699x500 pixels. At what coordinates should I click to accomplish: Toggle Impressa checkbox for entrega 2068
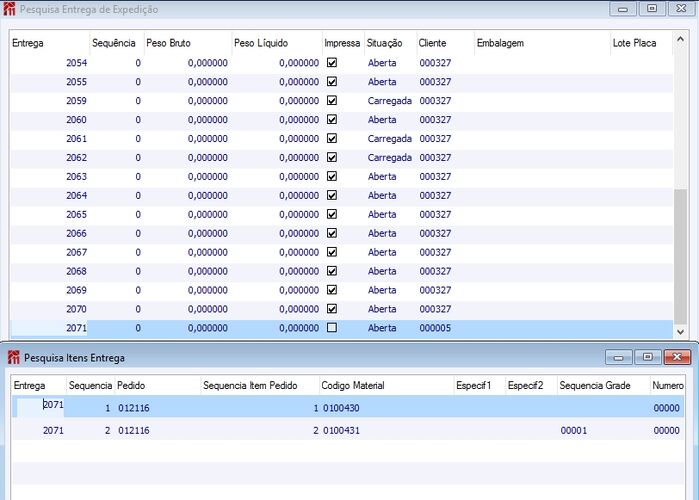coord(332,271)
